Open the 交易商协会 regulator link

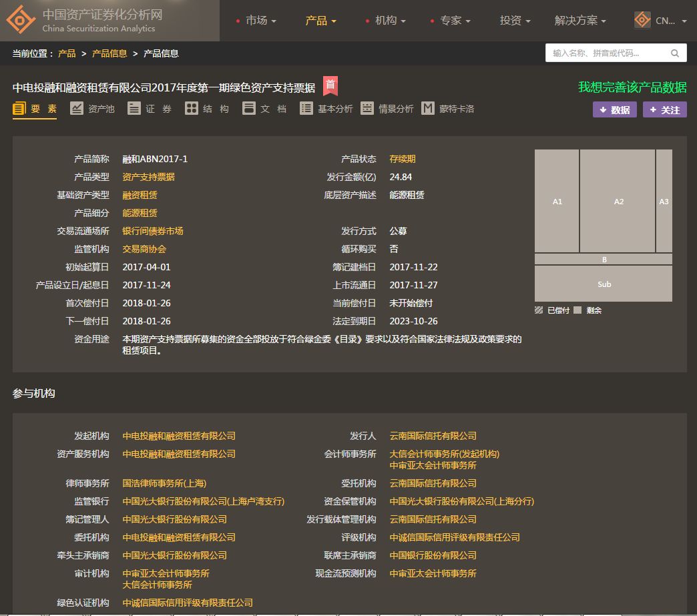(144, 249)
